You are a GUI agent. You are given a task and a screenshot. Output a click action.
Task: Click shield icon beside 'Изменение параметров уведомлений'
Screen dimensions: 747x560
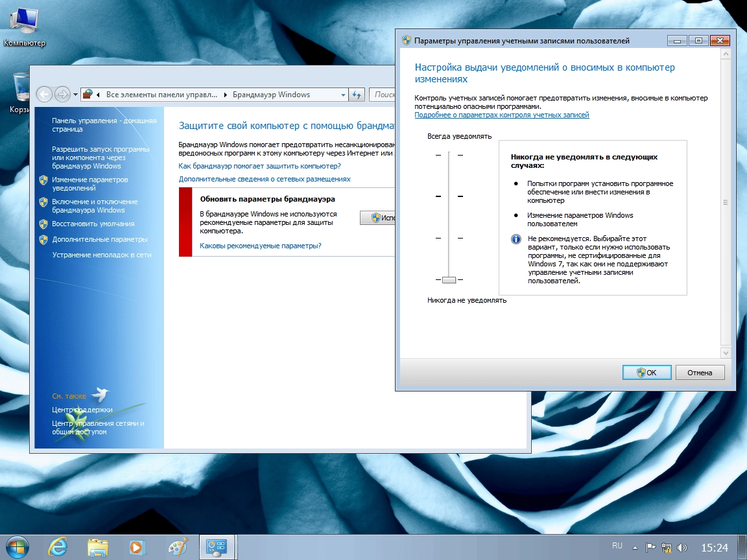[43, 180]
